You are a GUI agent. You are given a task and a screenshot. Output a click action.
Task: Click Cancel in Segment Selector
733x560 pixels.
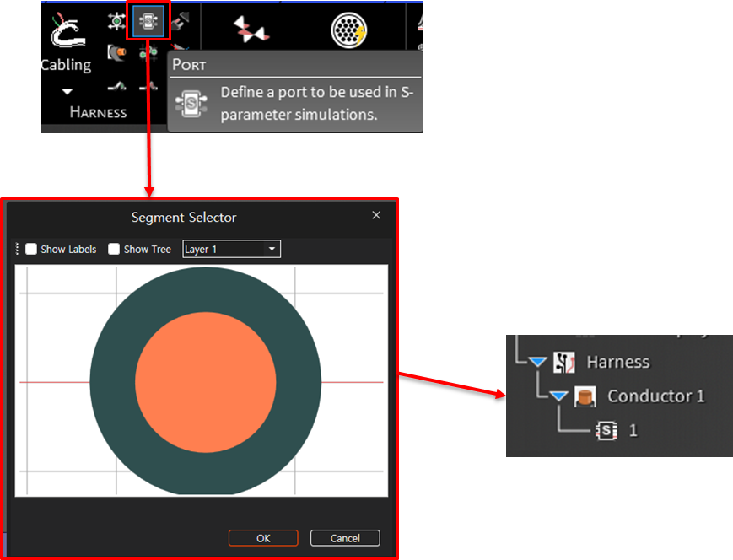tap(345, 538)
